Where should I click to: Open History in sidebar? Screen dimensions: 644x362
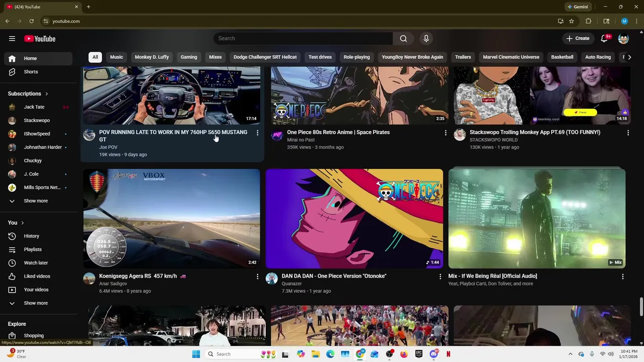[x=38, y=236]
